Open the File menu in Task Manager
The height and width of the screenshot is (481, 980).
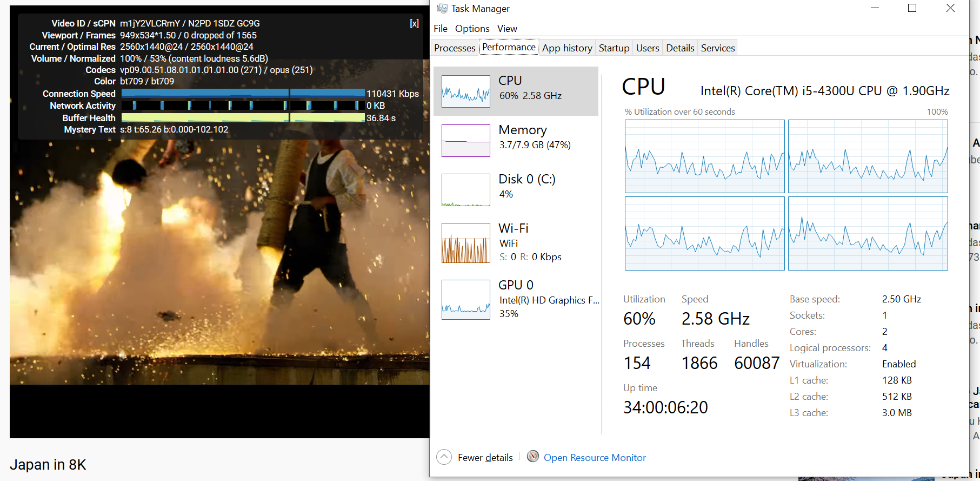(x=441, y=29)
